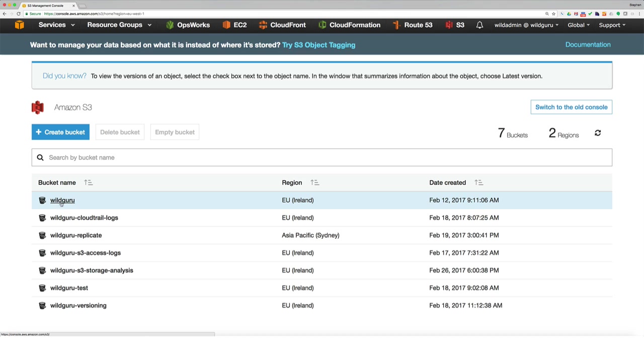Screen dimensions: 644x362
Task: Expand the Support dropdown
Action: tap(612, 25)
